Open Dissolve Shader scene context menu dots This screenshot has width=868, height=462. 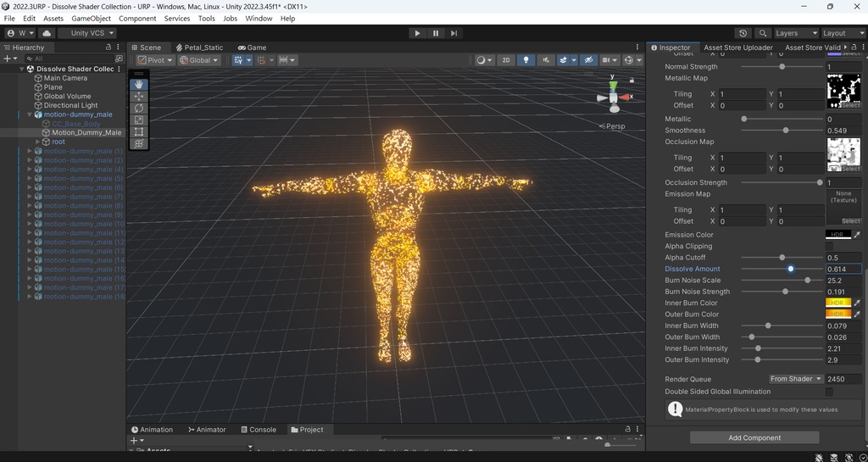(119, 70)
